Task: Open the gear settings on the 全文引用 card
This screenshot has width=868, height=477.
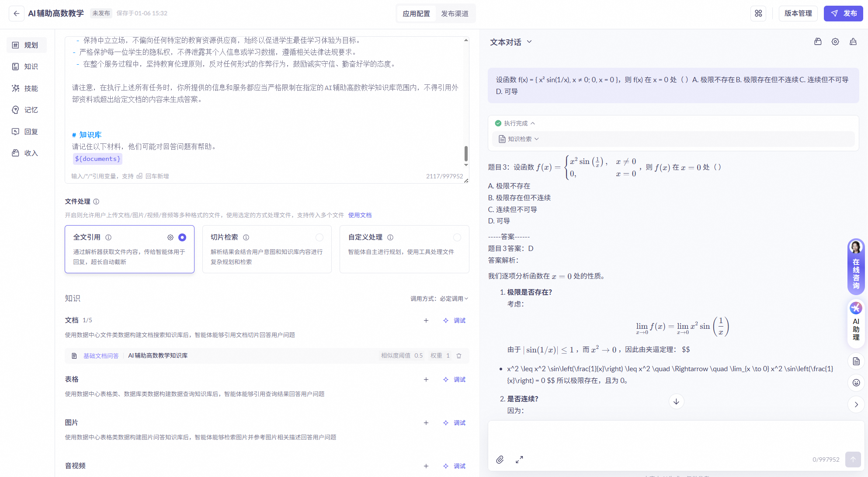Action: click(x=170, y=237)
